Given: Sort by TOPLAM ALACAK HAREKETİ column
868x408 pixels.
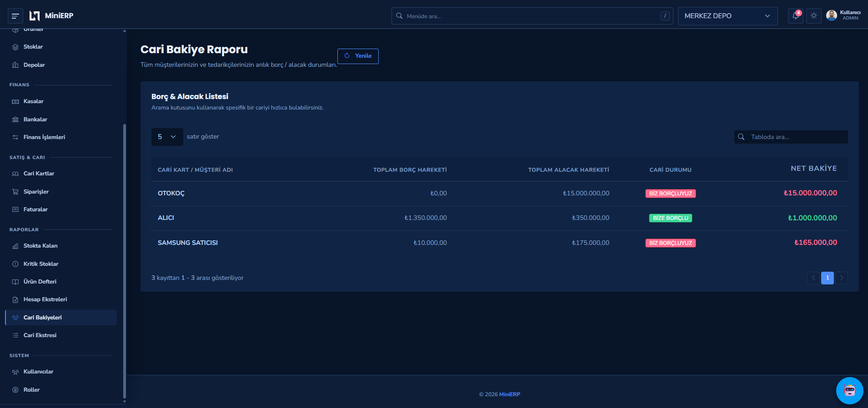Looking at the screenshot, I should [568, 170].
